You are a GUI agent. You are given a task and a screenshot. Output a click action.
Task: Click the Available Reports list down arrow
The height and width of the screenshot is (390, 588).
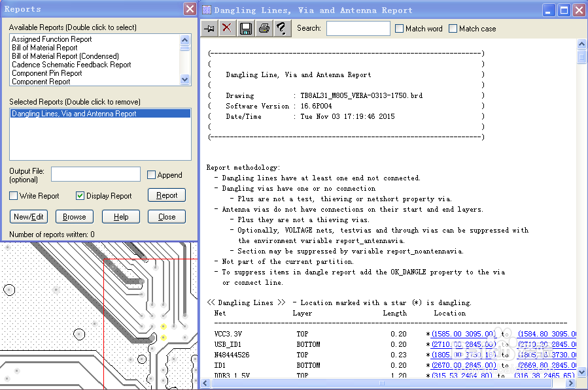(x=185, y=80)
